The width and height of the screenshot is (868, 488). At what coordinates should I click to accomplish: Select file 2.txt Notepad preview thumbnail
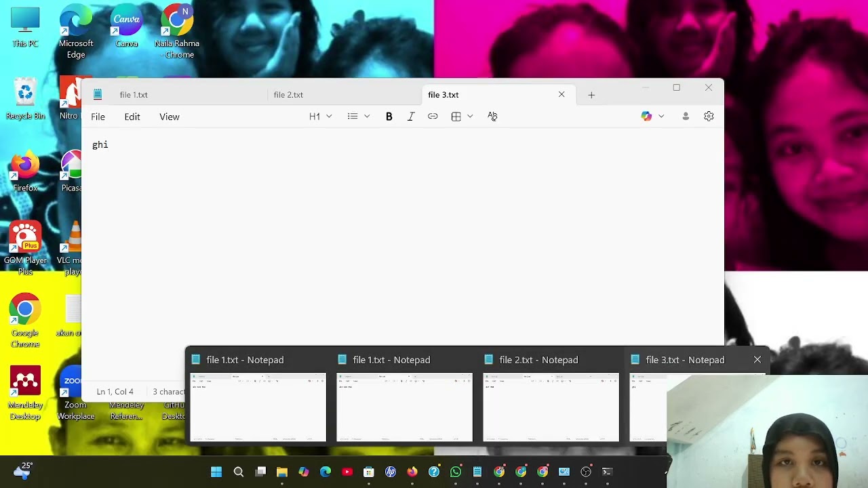tap(551, 407)
